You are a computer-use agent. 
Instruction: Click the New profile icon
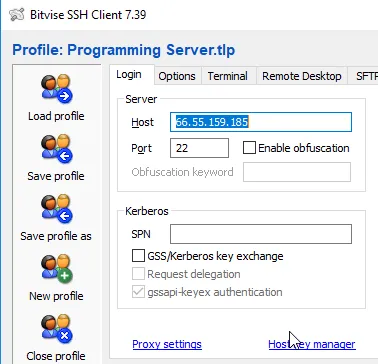[x=56, y=269]
